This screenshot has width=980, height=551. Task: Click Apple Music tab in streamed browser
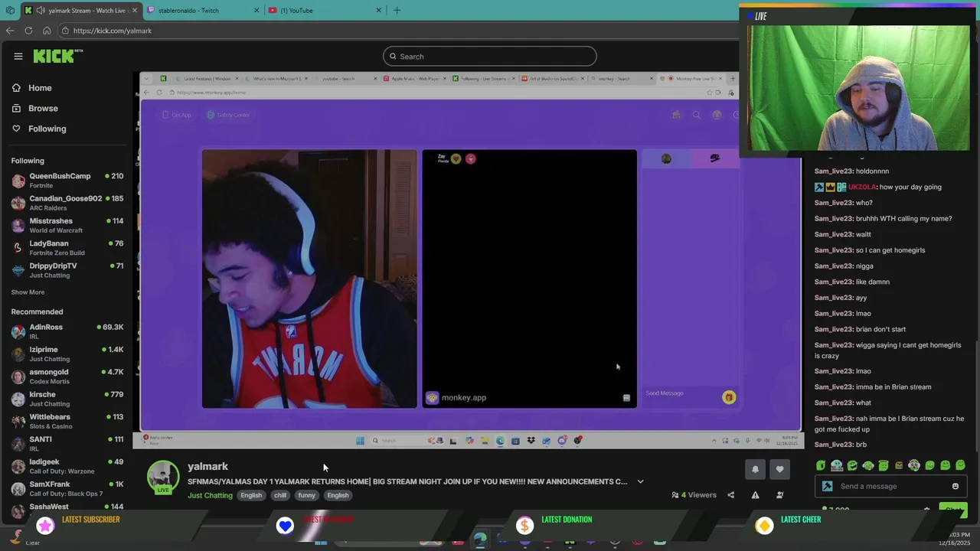tap(413, 79)
